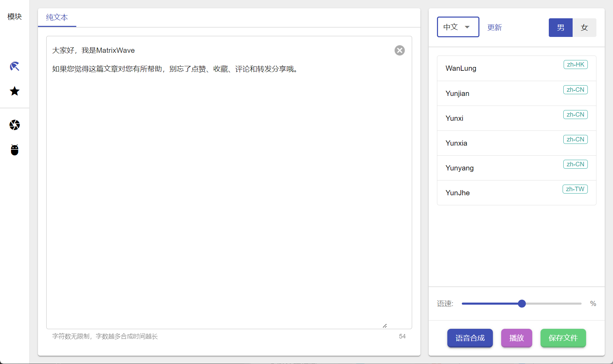Clear the text using the X icon
Viewport: 613px width, 364px height.
(x=399, y=50)
